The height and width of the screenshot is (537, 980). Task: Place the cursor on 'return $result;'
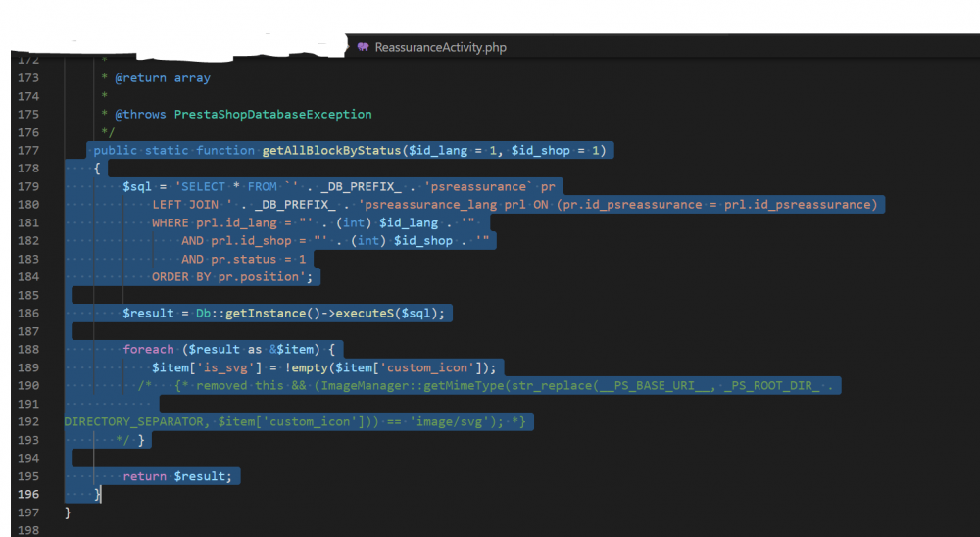176,476
